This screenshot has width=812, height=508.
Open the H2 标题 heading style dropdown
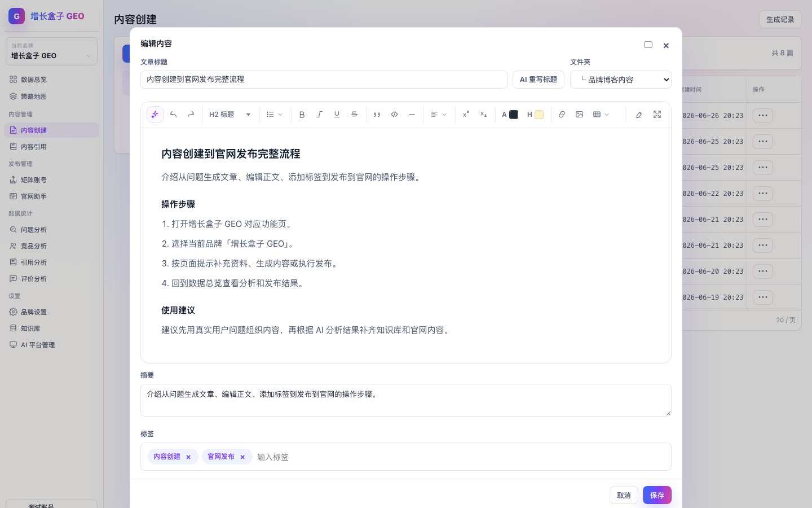point(230,115)
